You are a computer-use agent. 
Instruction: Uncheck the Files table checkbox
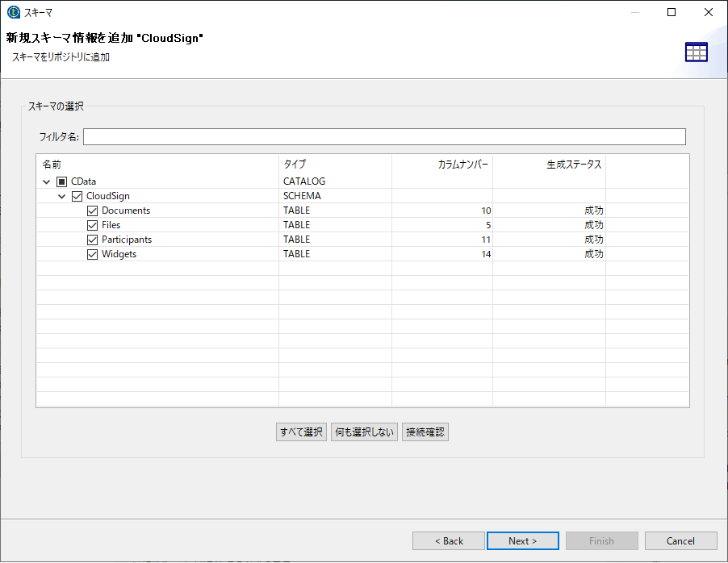coord(92,226)
